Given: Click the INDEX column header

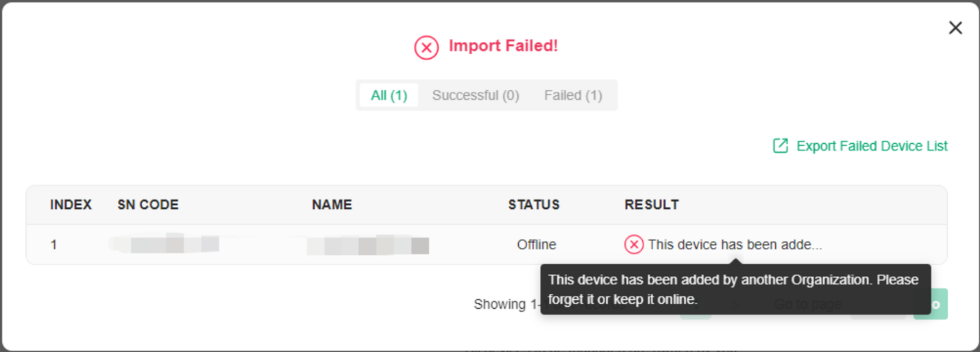Looking at the screenshot, I should (x=71, y=205).
